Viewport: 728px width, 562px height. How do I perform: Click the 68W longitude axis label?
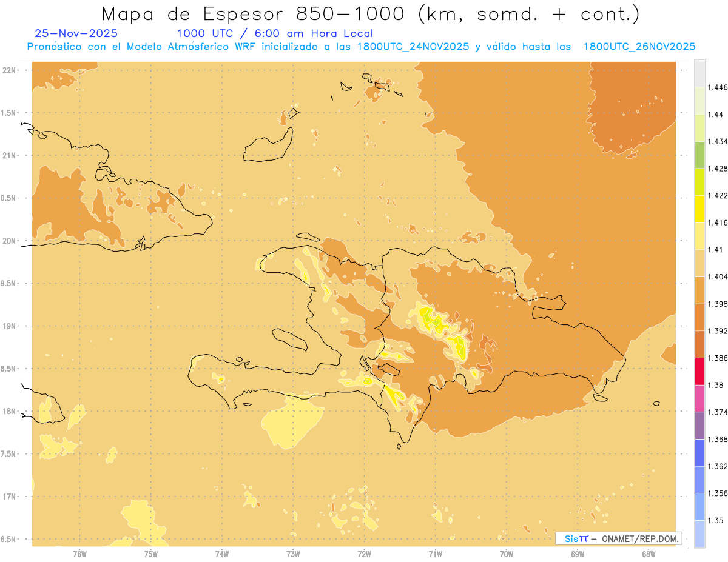coord(649,554)
